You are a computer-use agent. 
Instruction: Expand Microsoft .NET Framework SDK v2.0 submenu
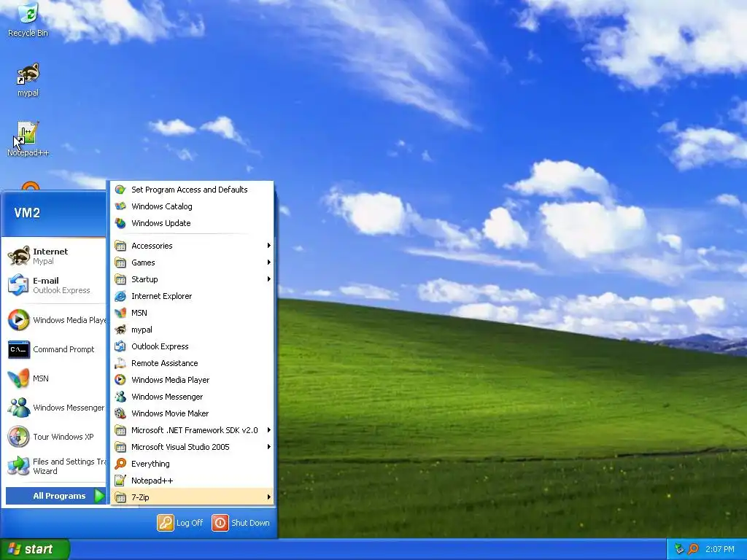[x=193, y=430]
